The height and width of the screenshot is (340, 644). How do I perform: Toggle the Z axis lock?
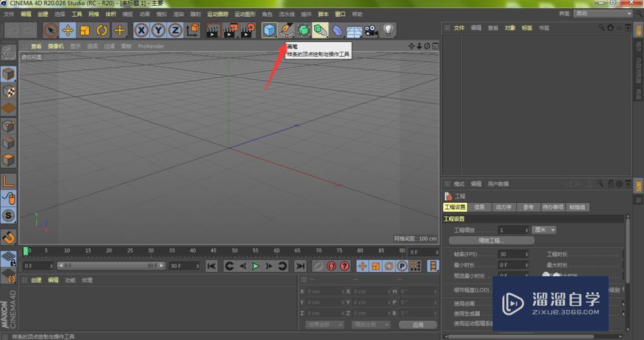pyautogui.click(x=175, y=30)
